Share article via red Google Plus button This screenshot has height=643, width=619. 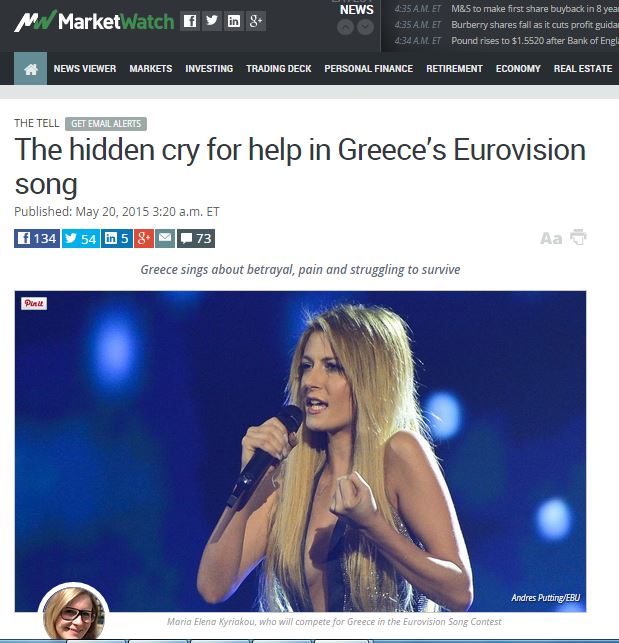point(144,239)
